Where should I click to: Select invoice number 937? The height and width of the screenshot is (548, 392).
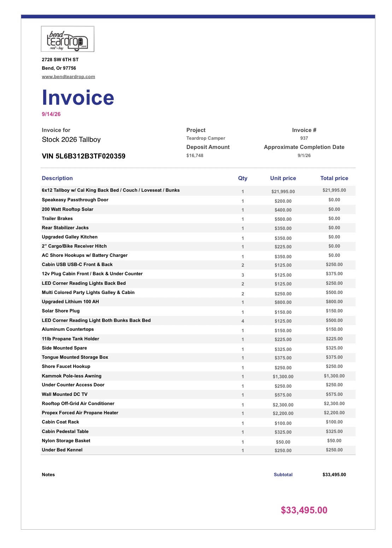pos(304,138)
